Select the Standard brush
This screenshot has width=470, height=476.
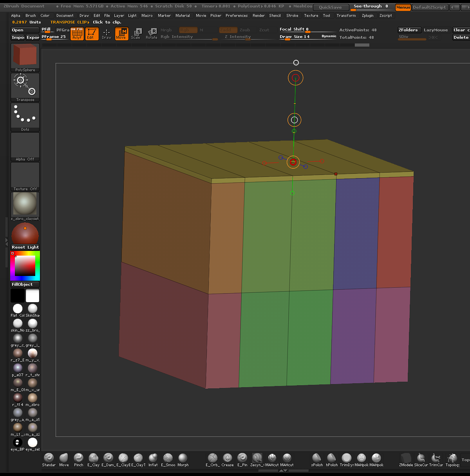tap(49, 460)
